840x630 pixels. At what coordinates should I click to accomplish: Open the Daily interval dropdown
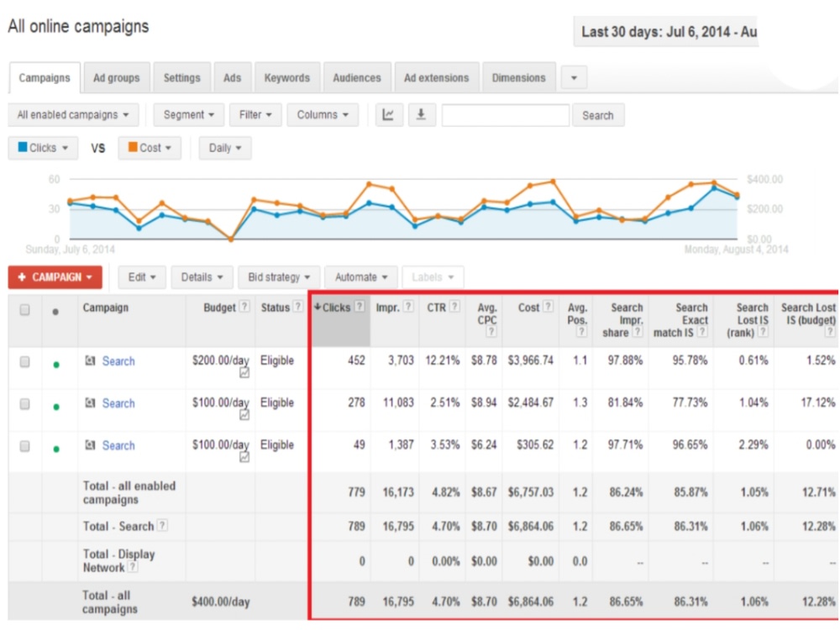(x=225, y=148)
